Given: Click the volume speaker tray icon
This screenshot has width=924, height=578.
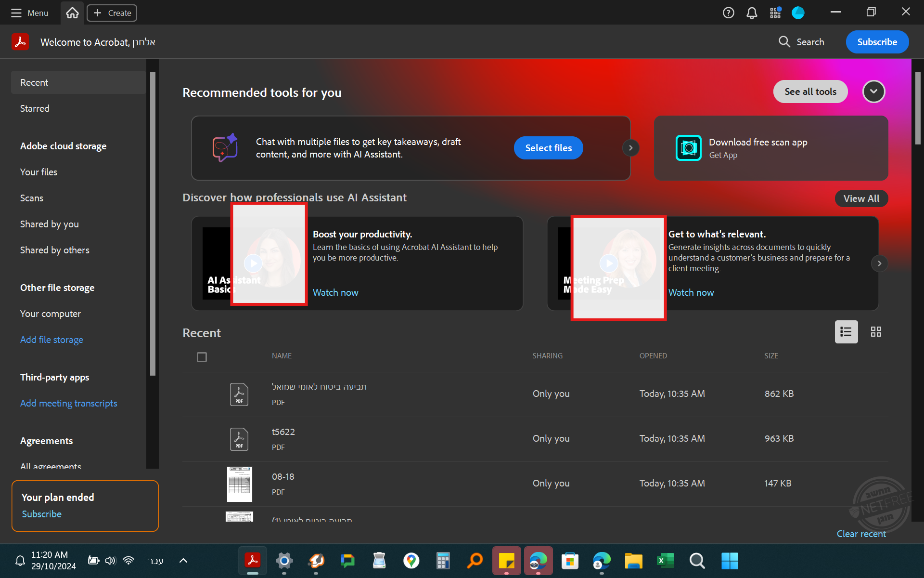Looking at the screenshot, I should tap(111, 560).
